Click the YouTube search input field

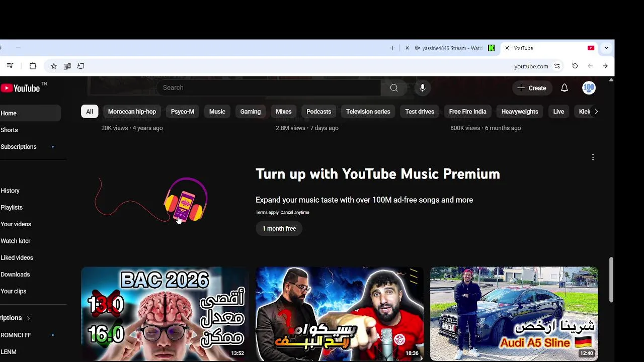269,87
